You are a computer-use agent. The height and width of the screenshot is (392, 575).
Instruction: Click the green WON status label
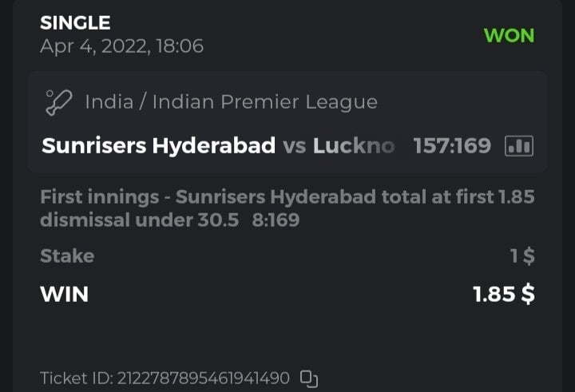pos(509,36)
